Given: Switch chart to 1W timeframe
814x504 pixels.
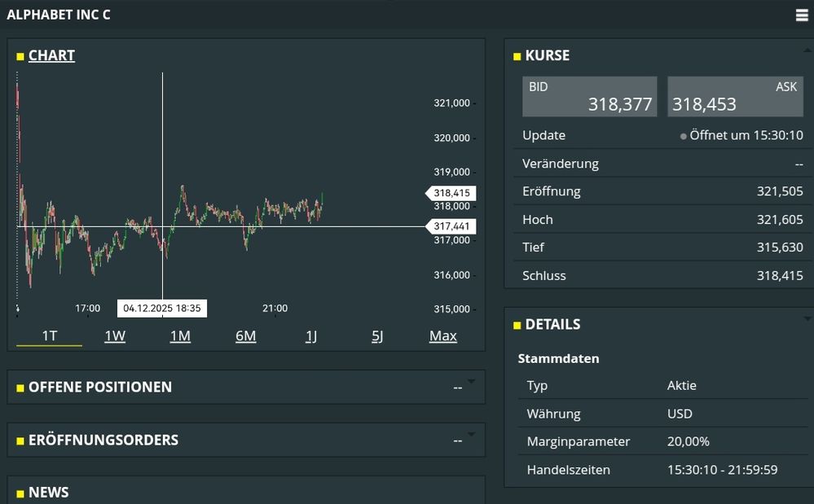Looking at the screenshot, I should 115,336.
